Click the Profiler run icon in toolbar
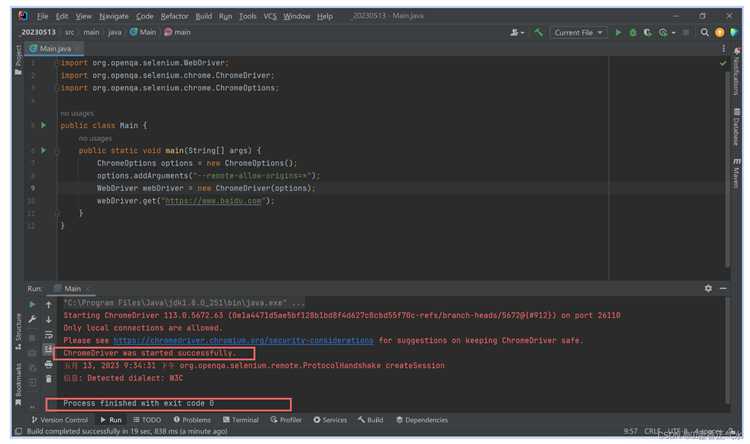Viewport: 750px width, 444px height. 663,33
